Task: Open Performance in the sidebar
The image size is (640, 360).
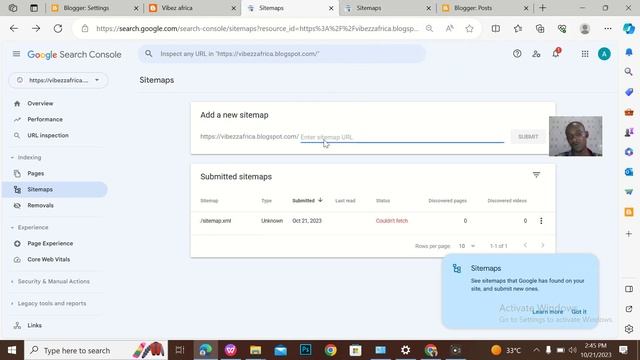Action: 45,119
